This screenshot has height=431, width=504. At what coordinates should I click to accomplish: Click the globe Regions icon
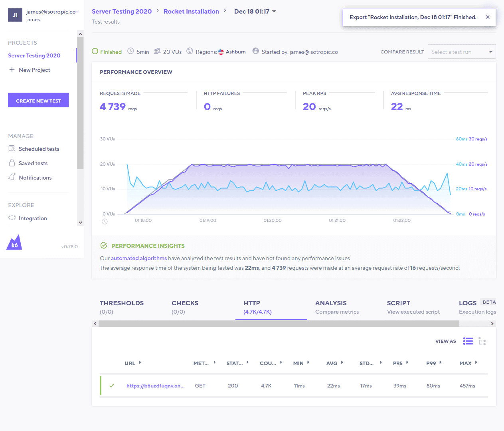190,51
